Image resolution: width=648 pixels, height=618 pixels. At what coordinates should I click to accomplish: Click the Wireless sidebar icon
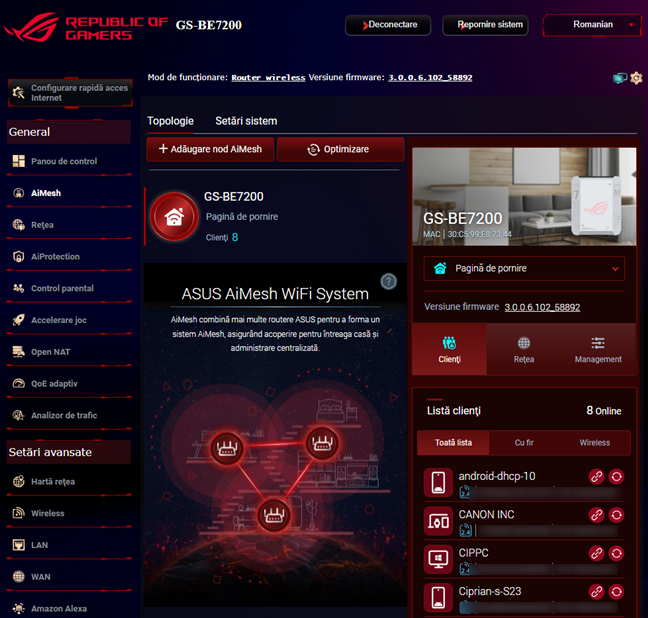point(18,513)
